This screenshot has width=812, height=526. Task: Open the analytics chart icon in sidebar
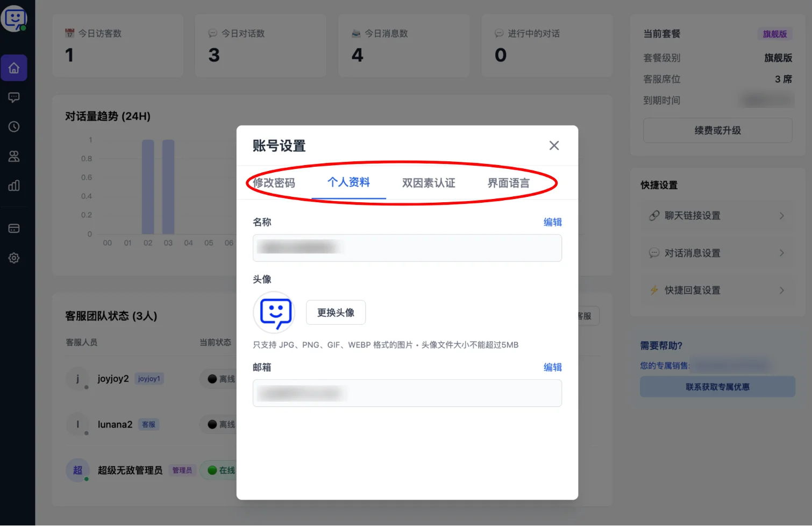tap(14, 186)
